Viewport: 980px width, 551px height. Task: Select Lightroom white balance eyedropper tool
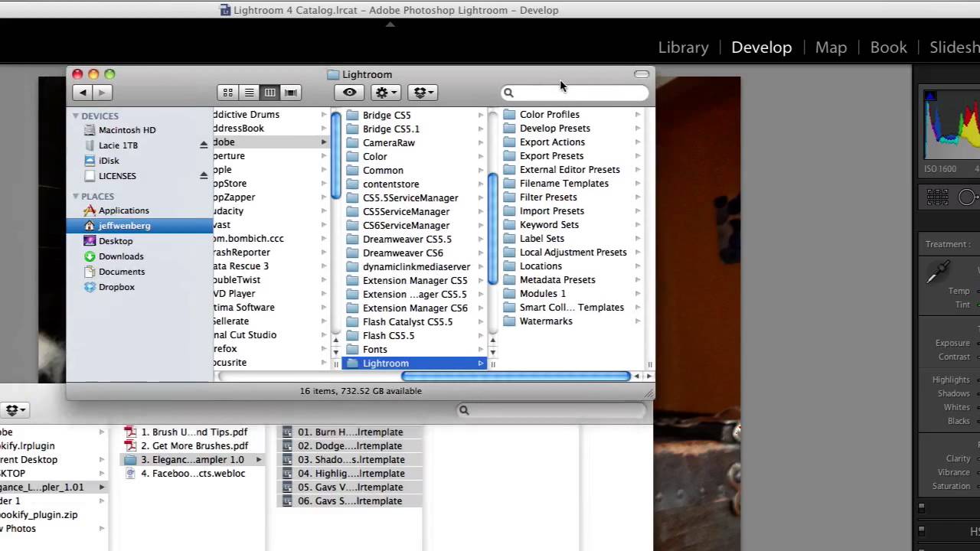pyautogui.click(x=939, y=273)
